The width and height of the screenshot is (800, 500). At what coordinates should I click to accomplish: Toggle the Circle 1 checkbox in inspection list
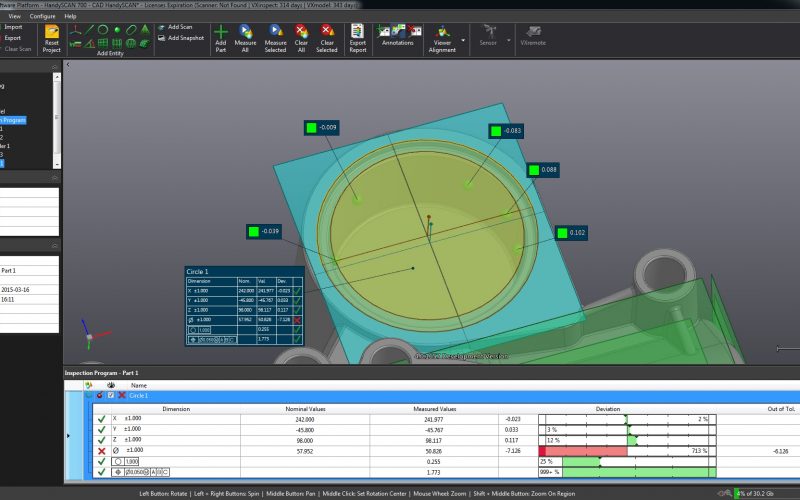[x=110, y=396]
